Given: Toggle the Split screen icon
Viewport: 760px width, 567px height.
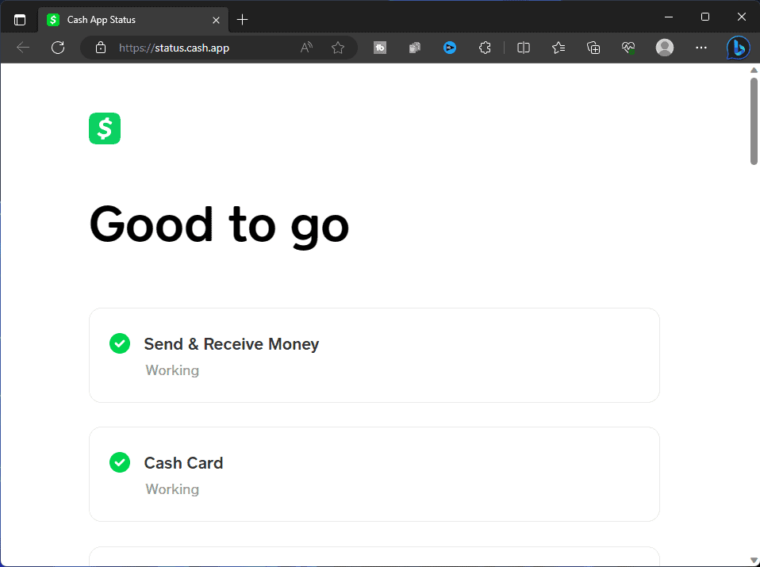Looking at the screenshot, I should click(523, 47).
